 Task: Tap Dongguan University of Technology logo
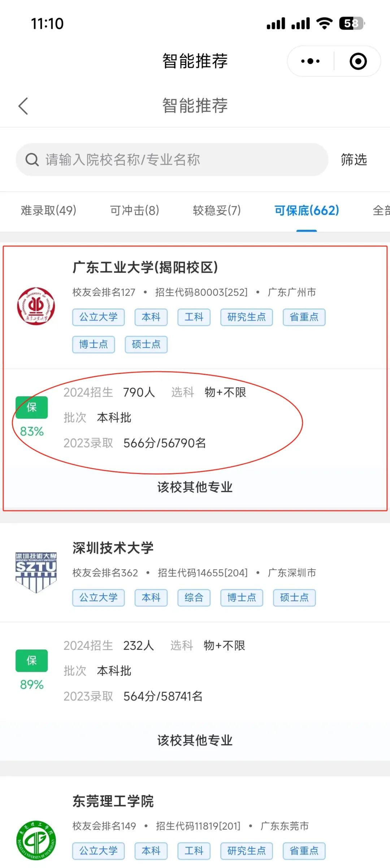(36, 840)
